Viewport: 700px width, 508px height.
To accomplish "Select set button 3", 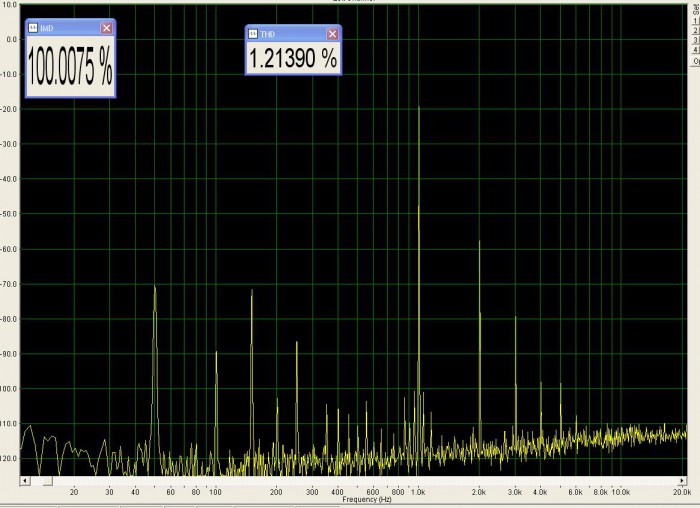I will click(x=696, y=41).
